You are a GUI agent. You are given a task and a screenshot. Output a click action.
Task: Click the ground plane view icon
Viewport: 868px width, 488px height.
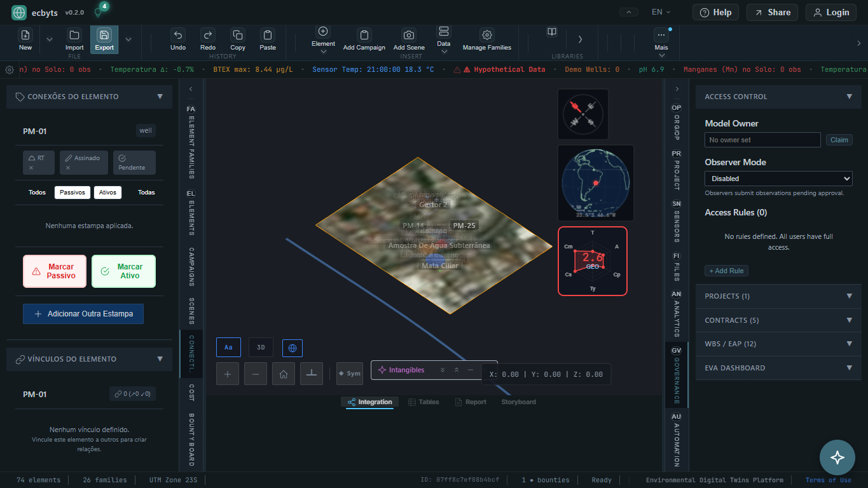point(312,374)
